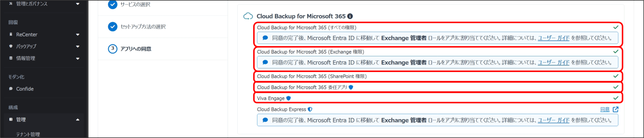Click the shield icon next to 委任アプリ

351,87
